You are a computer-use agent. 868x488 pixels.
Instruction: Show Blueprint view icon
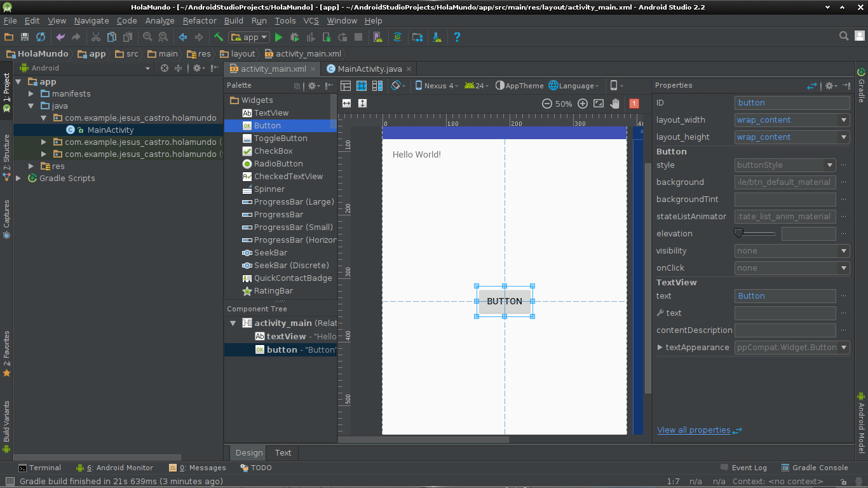tap(362, 86)
